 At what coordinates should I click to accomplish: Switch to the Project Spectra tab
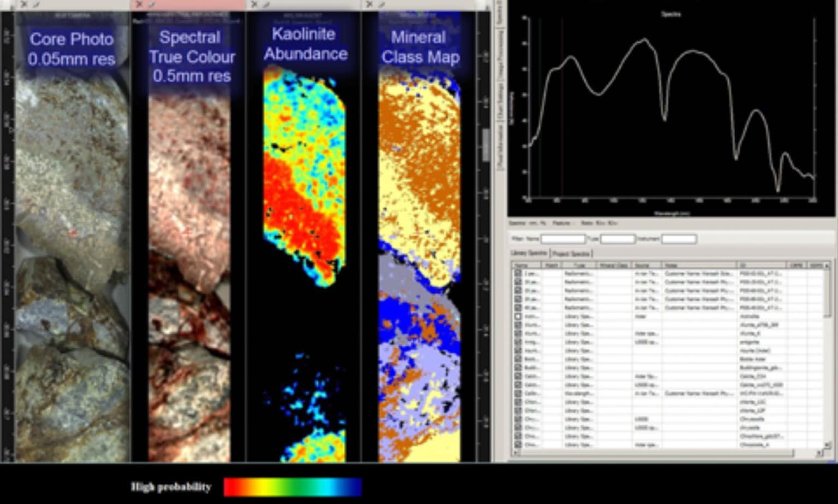(x=571, y=254)
